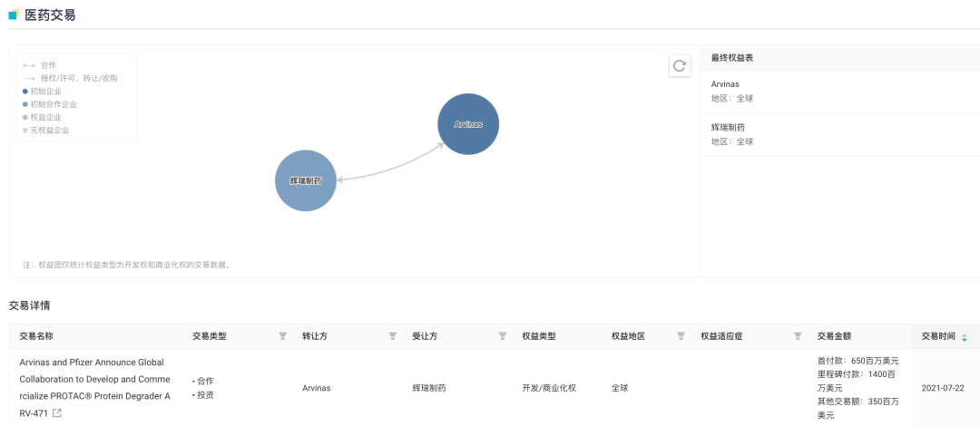
Task: Select Arvinas entry in 最终权益表
Action: tap(840, 92)
